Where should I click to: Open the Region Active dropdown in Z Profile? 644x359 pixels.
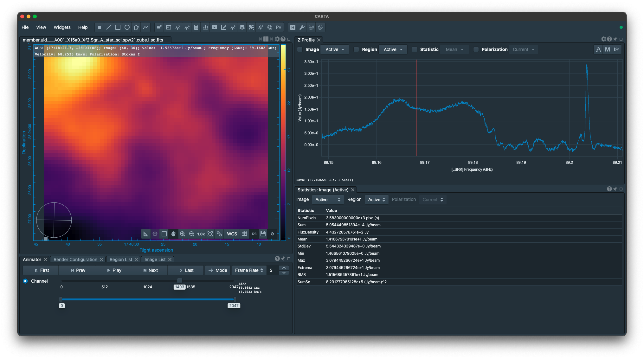tap(393, 49)
